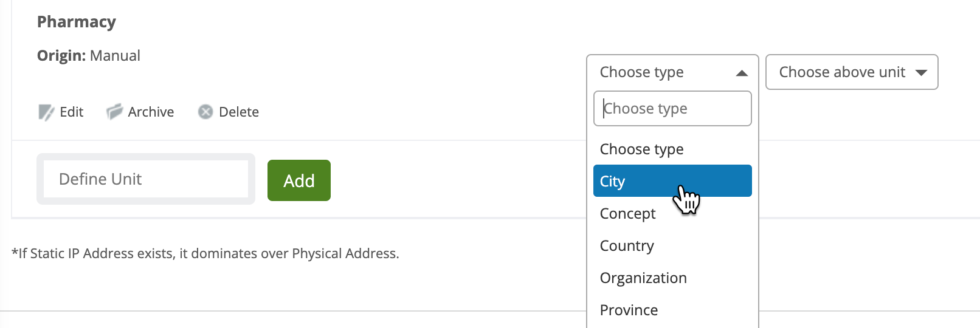
Task: Pick Country from the type options
Action: tap(627, 246)
